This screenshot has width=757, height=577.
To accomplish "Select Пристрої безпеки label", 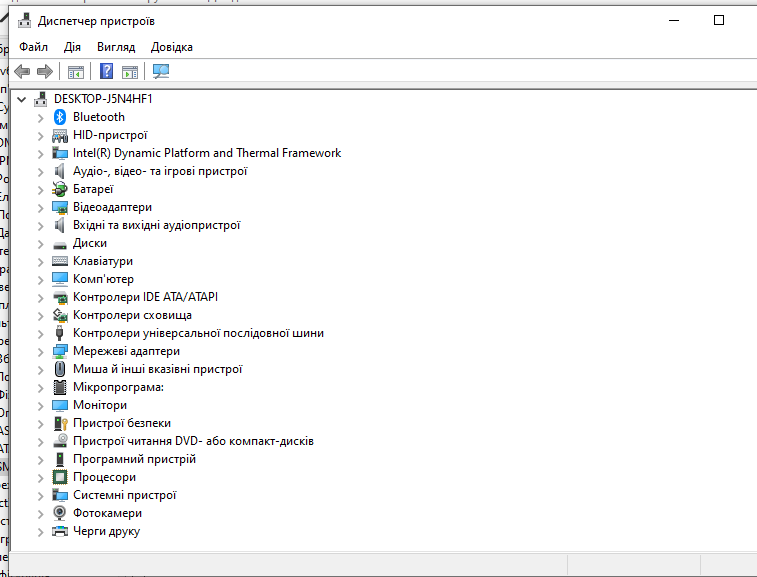I will click(122, 423).
